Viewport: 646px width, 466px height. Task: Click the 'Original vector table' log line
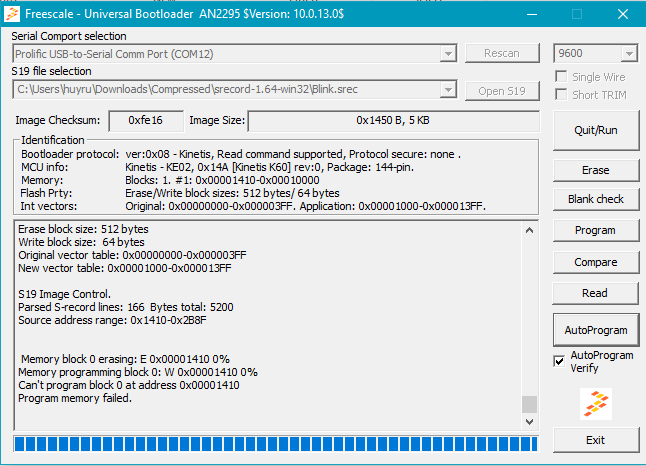click(132, 255)
